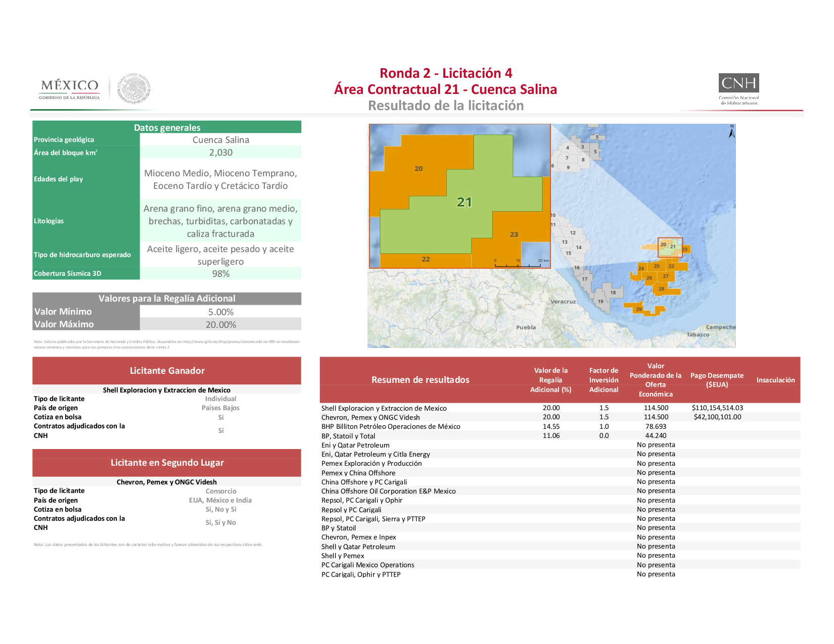
Task: Click the 'Litologías' label
Action: click(49, 221)
